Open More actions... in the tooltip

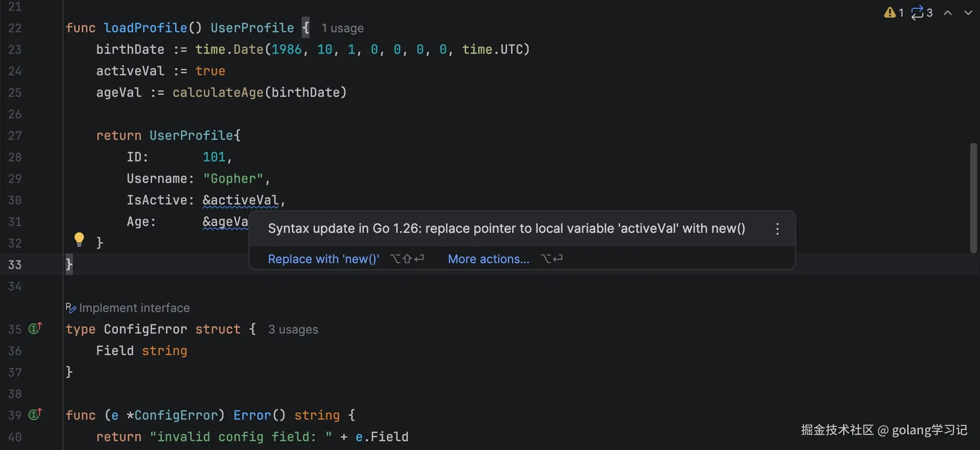click(489, 259)
